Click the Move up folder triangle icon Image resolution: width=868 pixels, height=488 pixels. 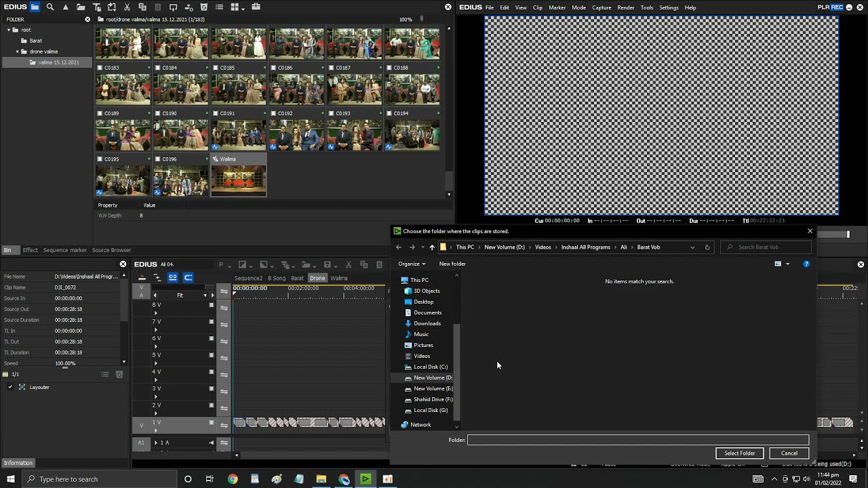(65, 7)
